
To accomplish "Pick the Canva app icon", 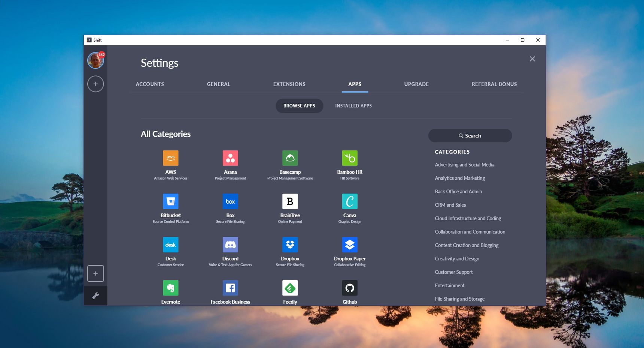I will coord(350,201).
